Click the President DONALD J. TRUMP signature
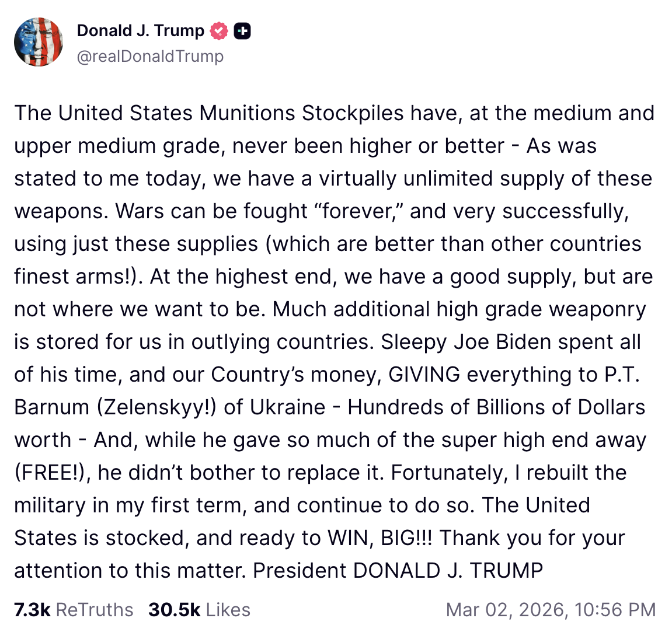The image size is (672, 625). (x=398, y=571)
